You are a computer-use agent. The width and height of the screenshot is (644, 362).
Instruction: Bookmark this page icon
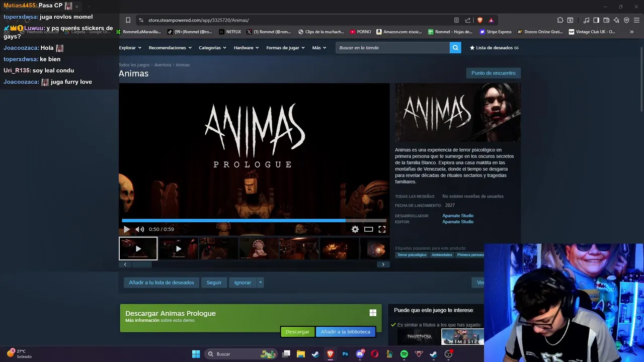[128, 20]
